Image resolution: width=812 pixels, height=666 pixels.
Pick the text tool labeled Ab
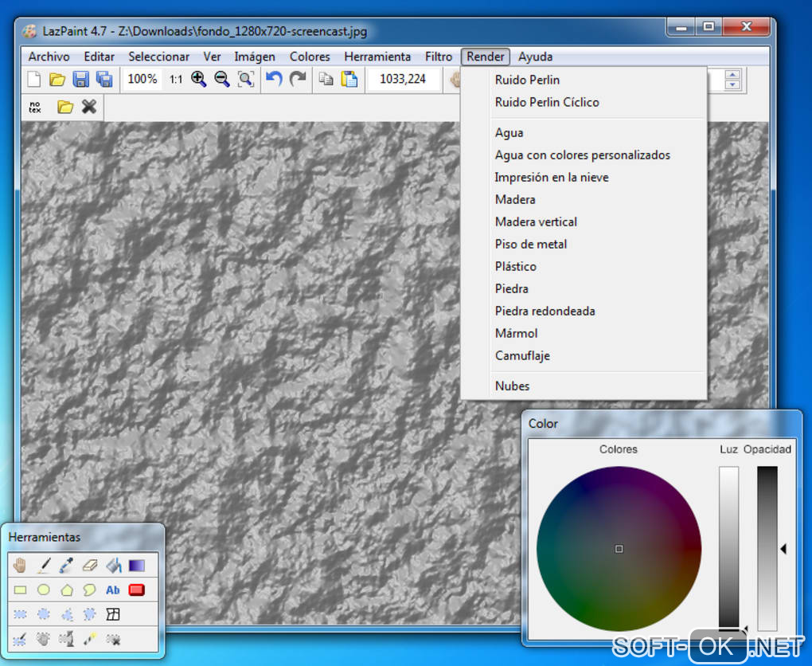tap(113, 590)
